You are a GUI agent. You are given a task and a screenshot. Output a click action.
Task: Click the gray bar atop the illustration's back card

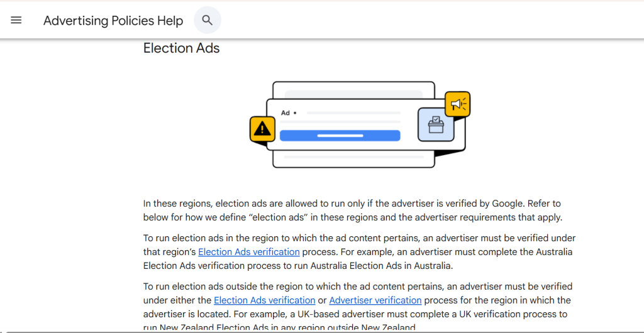tap(353, 94)
